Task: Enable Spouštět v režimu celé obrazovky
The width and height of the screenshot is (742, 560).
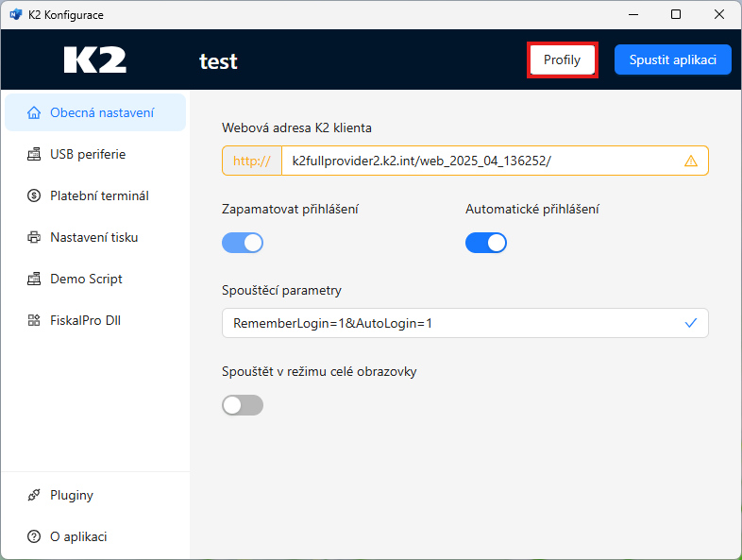Action: pyautogui.click(x=243, y=405)
